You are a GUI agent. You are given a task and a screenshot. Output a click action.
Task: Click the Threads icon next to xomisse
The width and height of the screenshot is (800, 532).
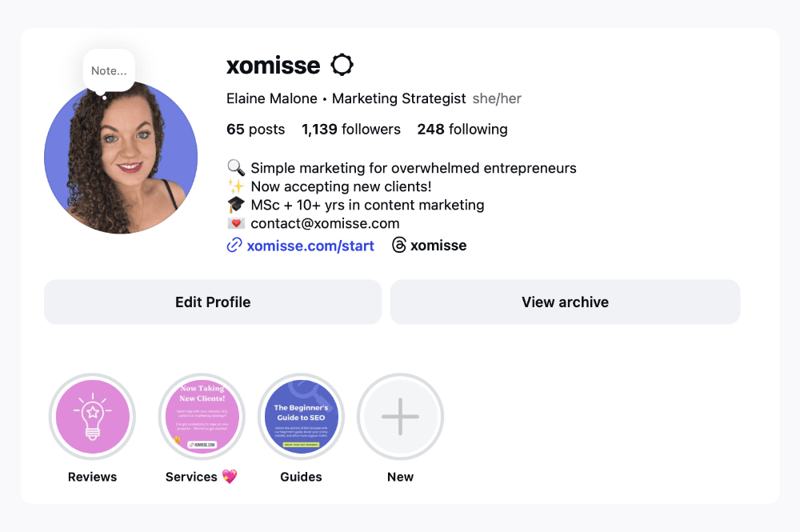[399, 246]
